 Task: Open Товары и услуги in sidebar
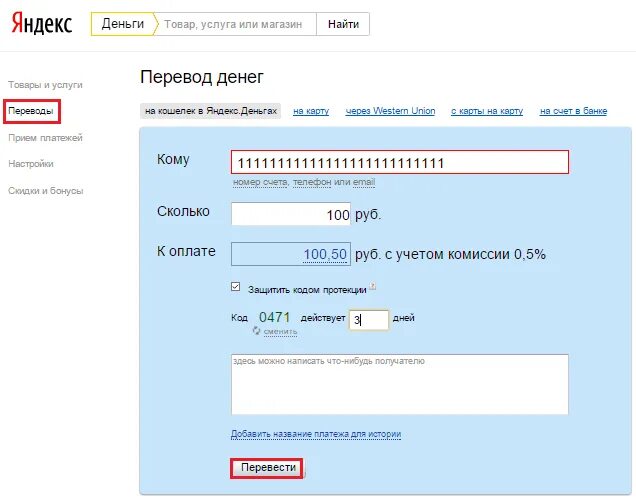[x=45, y=85]
